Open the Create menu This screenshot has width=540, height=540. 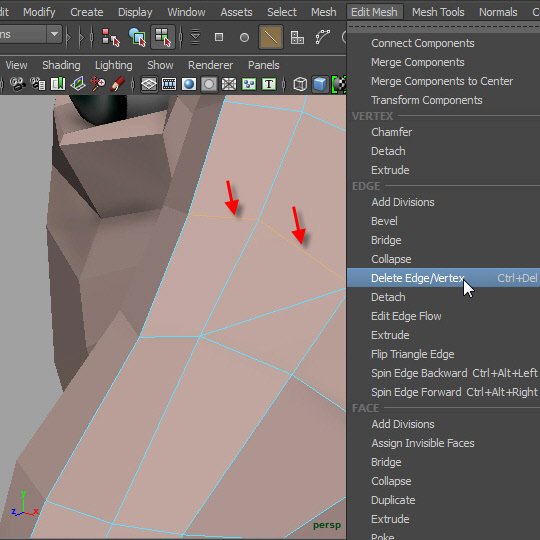[87, 12]
